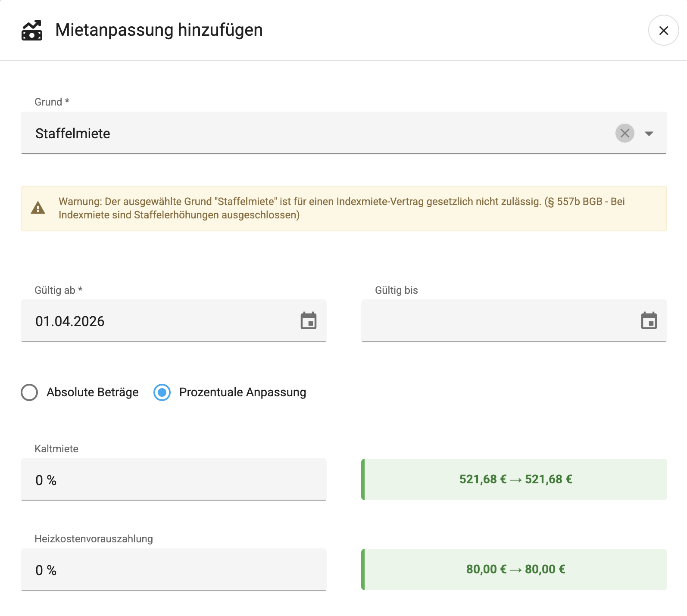
Task: Click the Kaltmiete preview 521,68 € → 521,68 €
Action: click(x=514, y=479)
